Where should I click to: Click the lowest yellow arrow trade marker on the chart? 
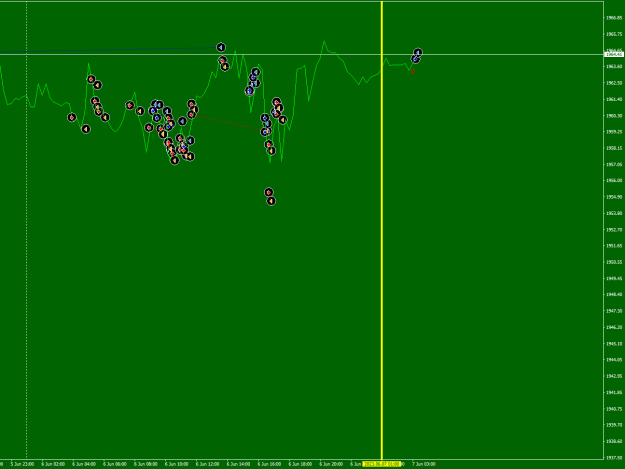(x=271, y=201)
